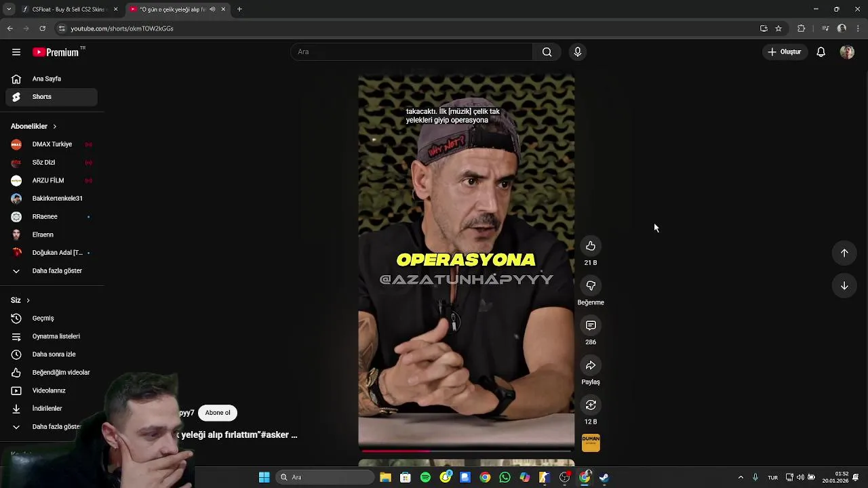Open the Elraenn channel
The width and height of the screenshot is (868, 488).
tap(52, 235)
